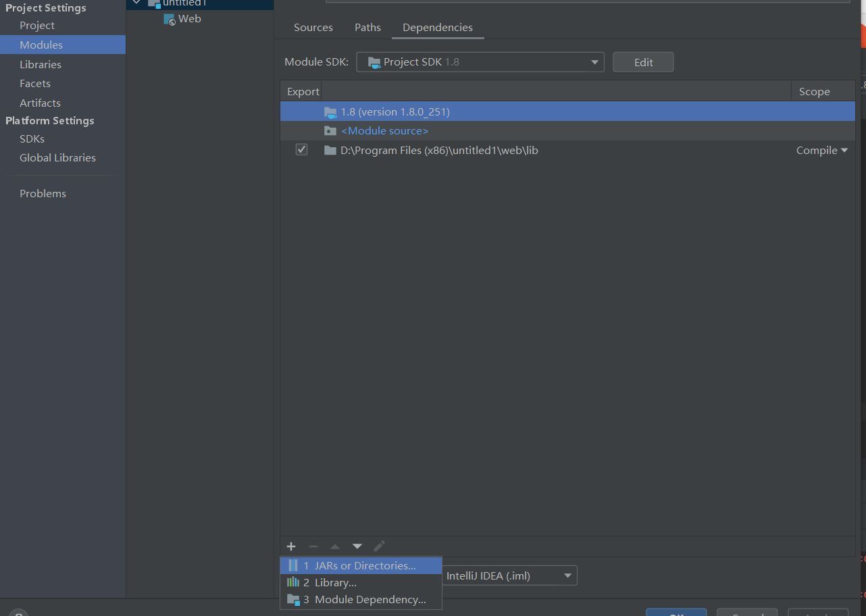866x616 pixels.
Task: Select the Dependencies tab
Action: tap(438, 28)
